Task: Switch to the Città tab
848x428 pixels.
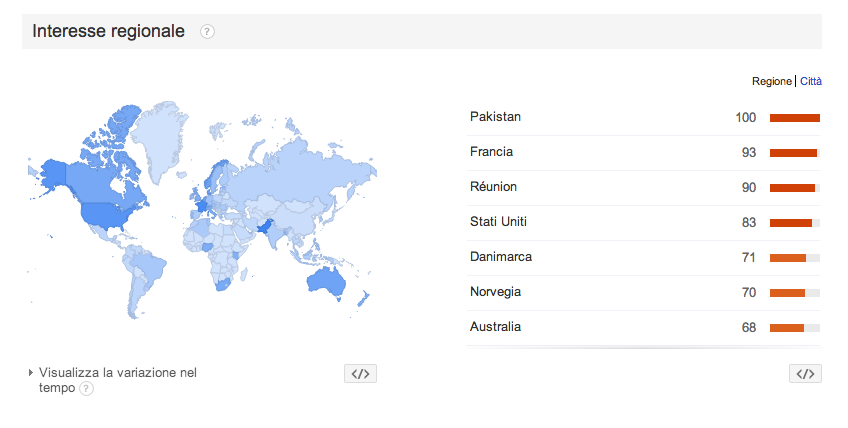Action: click(811, 81)
